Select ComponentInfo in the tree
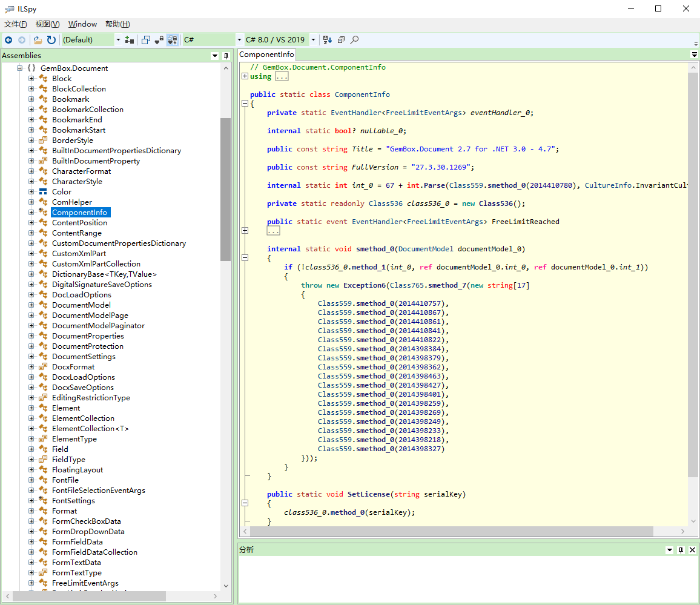700x605 pixels. [79, 213]
